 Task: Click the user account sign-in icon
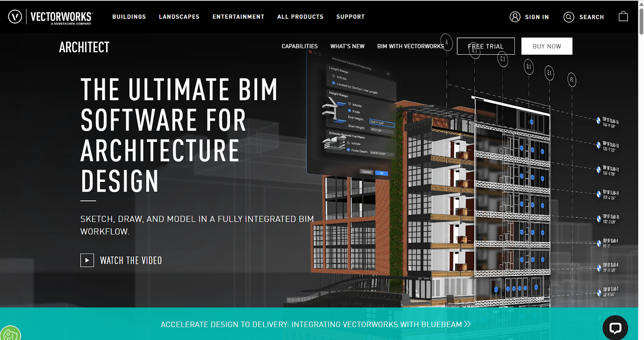click(515, 17)
